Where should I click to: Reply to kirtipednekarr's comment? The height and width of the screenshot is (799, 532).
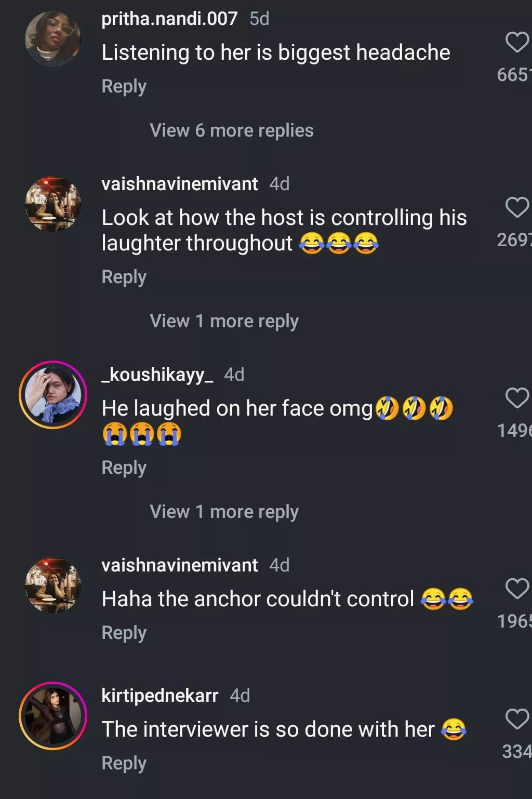124,763
